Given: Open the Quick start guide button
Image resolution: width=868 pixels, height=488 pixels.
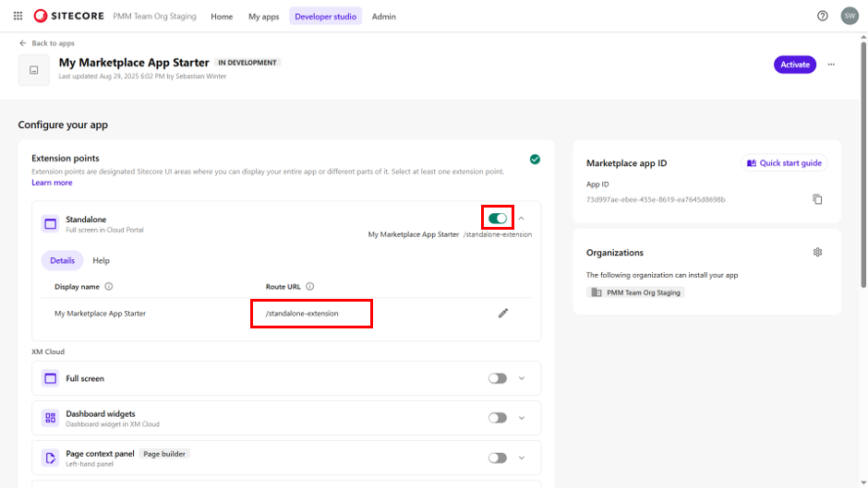Looking at the screenshot, I should 784,163.
